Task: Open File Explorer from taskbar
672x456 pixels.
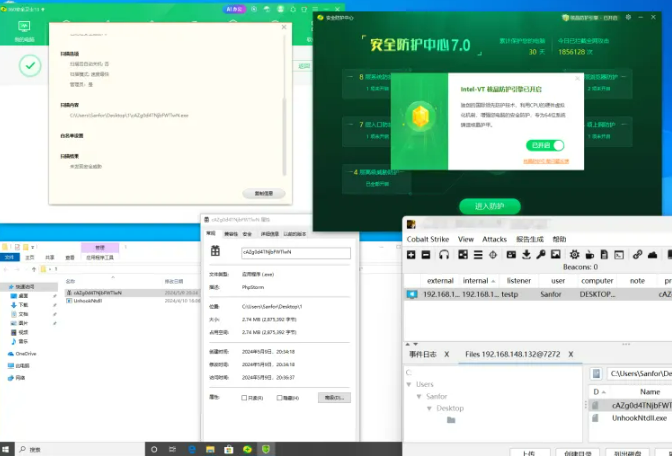Action: 210,449
